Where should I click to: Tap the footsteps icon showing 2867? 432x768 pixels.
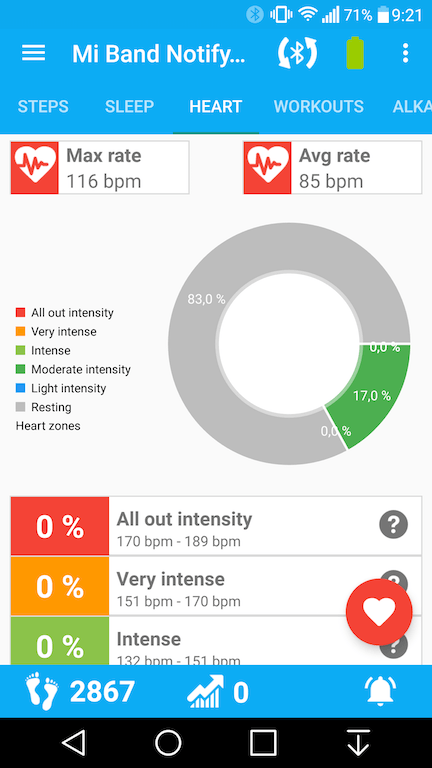(42, 692)
